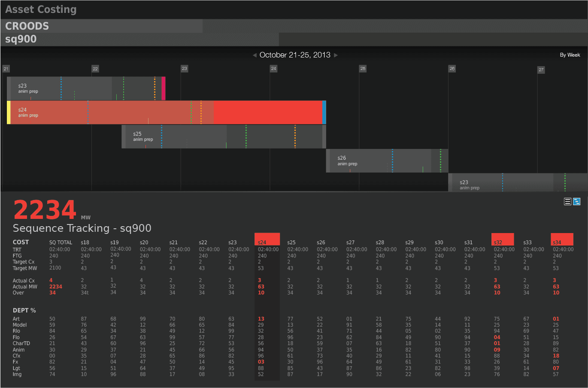Viewport: 588px width, 388px height.
Task: Select the s25 column header in table
Action: pyautogui.click(x=291, y=242)
